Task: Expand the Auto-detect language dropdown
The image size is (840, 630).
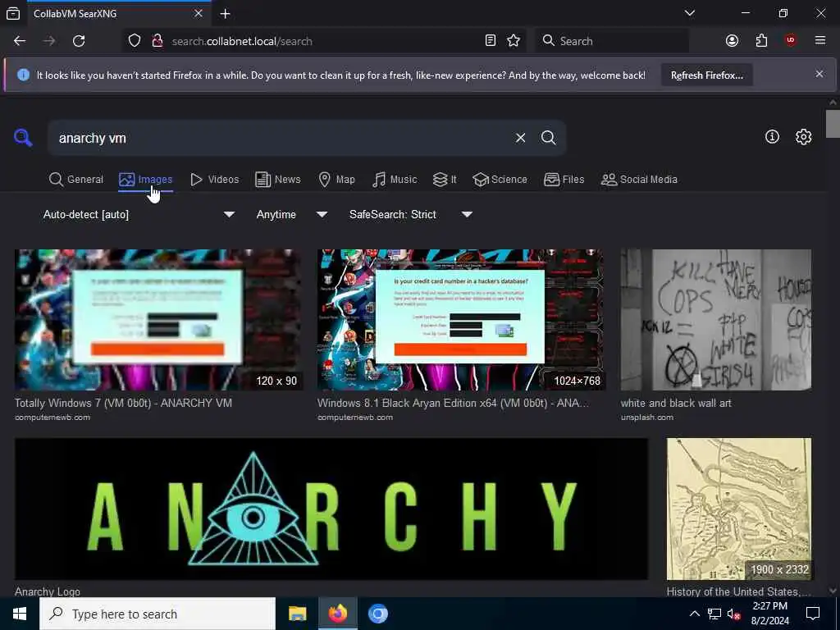Action: (x=138, y=214)
